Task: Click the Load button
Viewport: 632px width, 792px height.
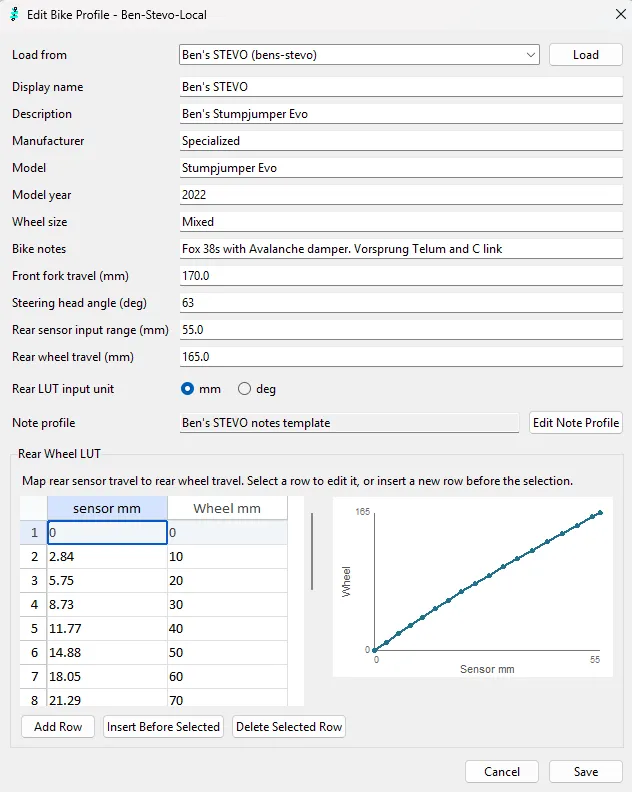Action: [x=586, y=55]
